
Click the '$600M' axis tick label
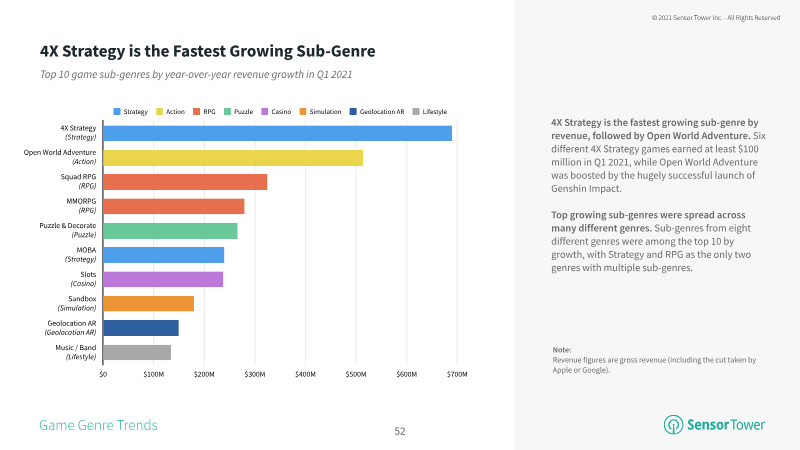pos(406,374)
